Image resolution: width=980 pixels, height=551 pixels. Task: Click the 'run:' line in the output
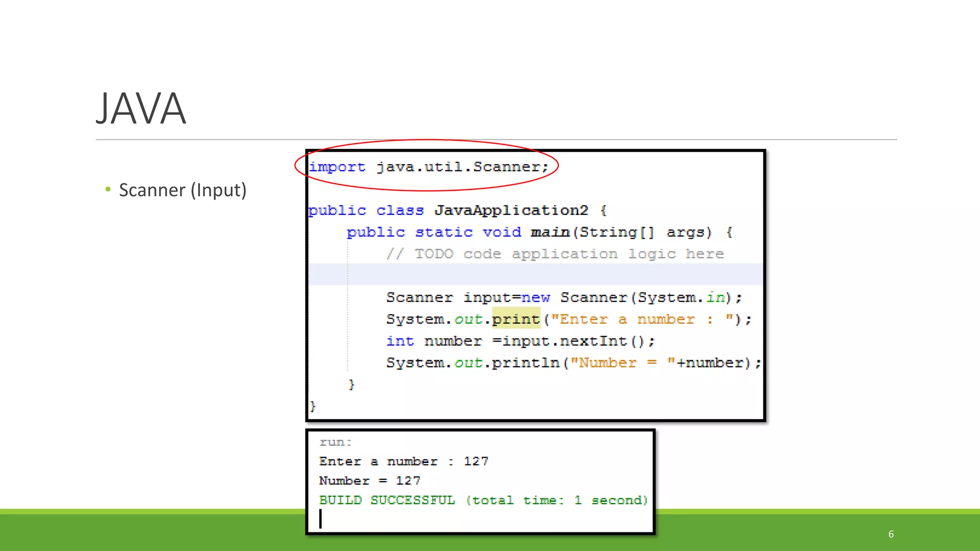tap(335, 442)
